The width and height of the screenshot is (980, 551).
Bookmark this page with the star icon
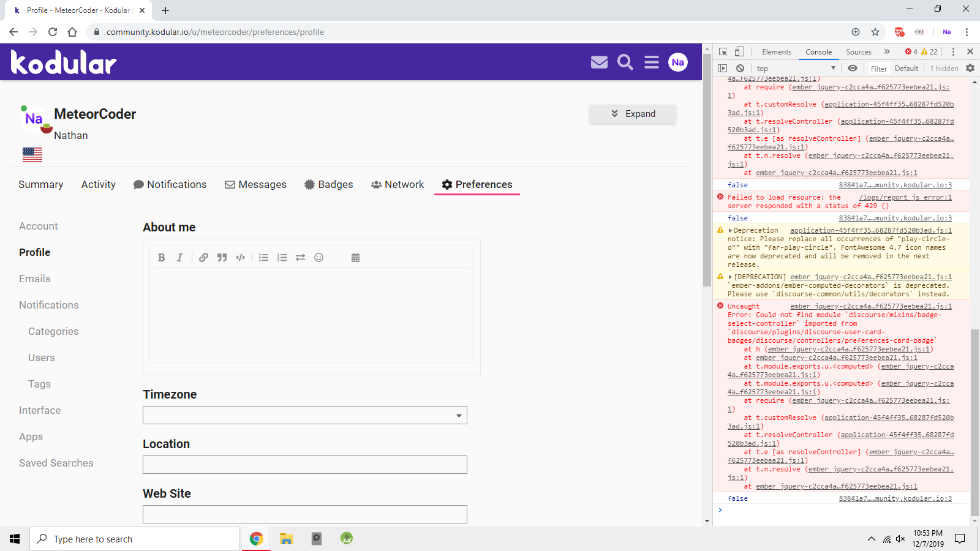(x=875, y=32)
